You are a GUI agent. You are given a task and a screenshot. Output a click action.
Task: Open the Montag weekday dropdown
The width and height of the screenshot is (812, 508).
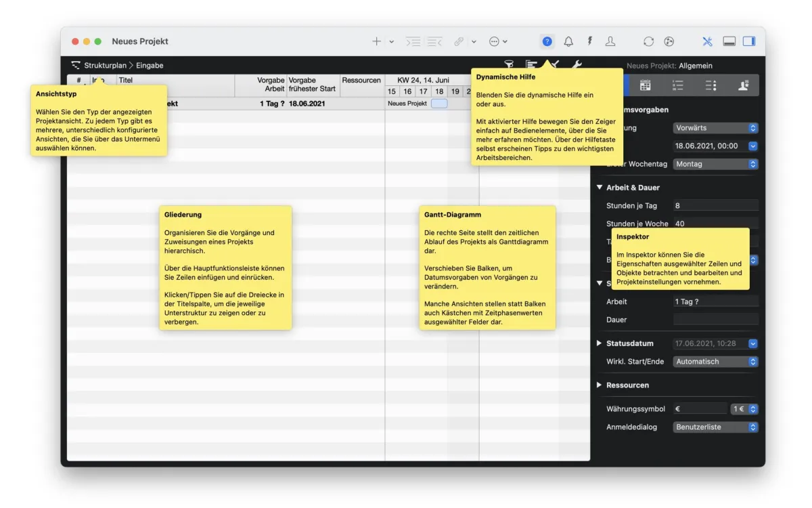715,164
